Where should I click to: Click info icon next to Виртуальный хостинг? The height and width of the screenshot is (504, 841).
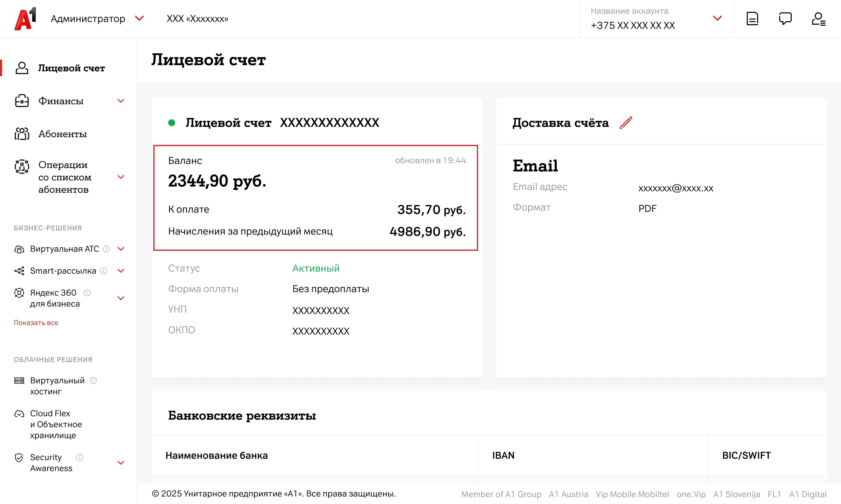point(93,380)
